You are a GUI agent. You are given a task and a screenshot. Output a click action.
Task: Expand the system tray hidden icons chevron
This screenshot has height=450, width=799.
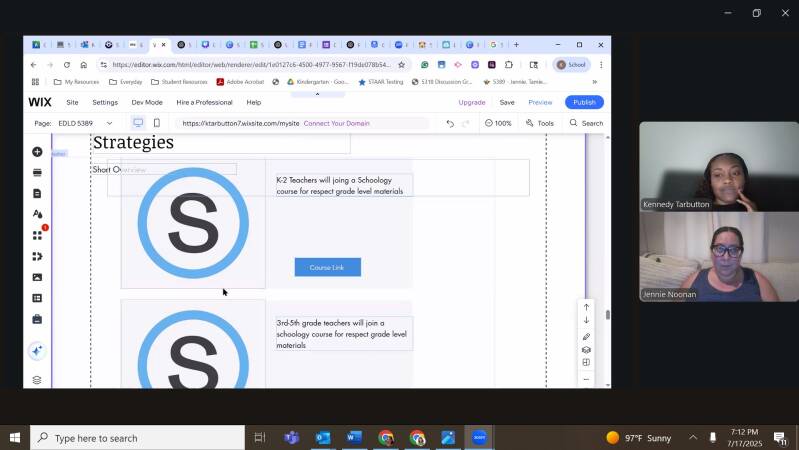693,438
